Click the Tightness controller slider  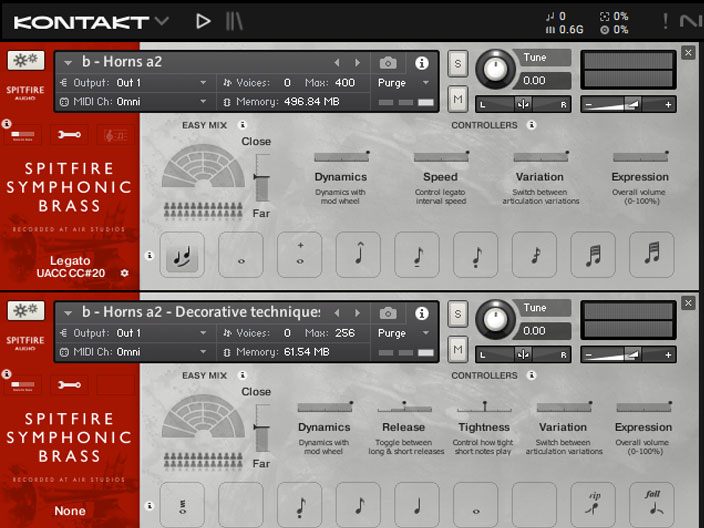tap(484, 407)
